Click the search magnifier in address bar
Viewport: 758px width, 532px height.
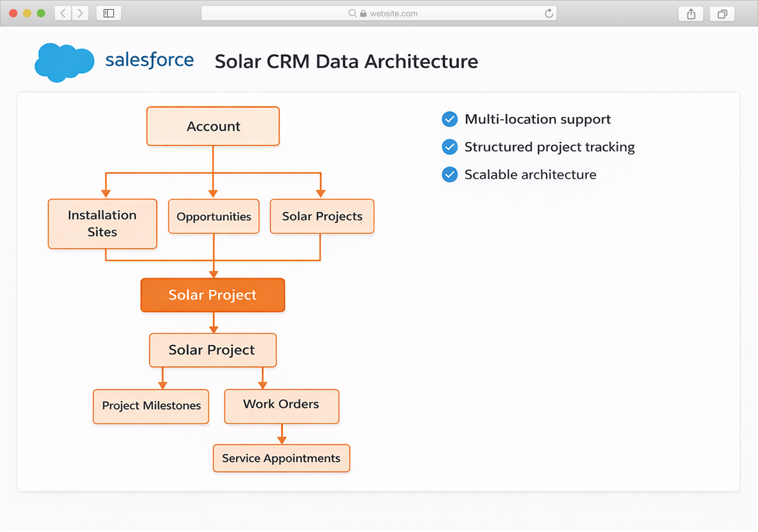pyautogui.click(x=353, y=13)
